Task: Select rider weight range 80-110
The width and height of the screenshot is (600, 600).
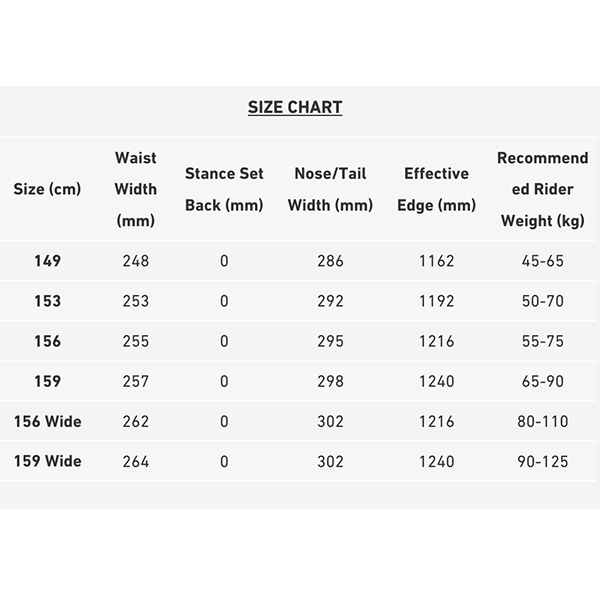Action: click(x=543, y=422)
